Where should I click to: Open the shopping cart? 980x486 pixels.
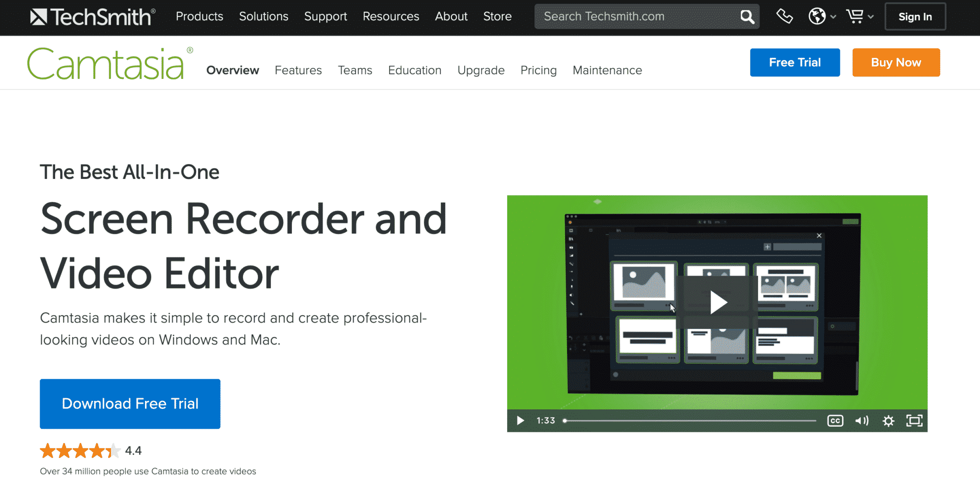(856, 16)
